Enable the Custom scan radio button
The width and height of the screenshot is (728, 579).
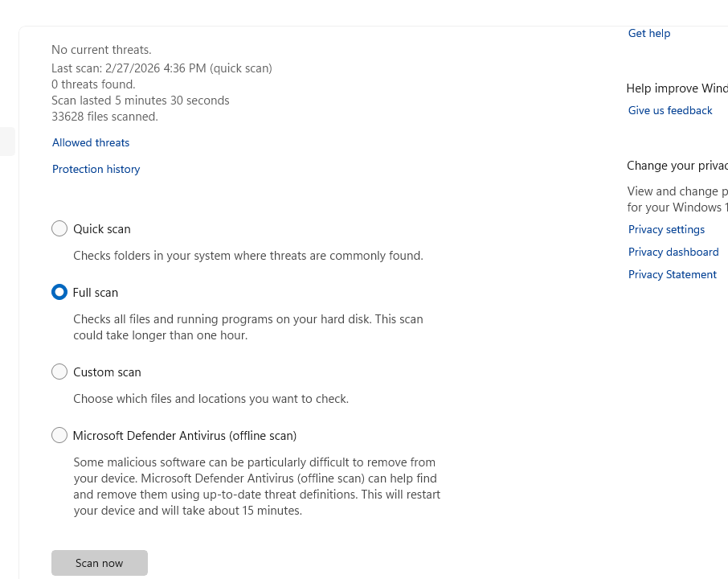pyautogui.click(x=59, y=372)
